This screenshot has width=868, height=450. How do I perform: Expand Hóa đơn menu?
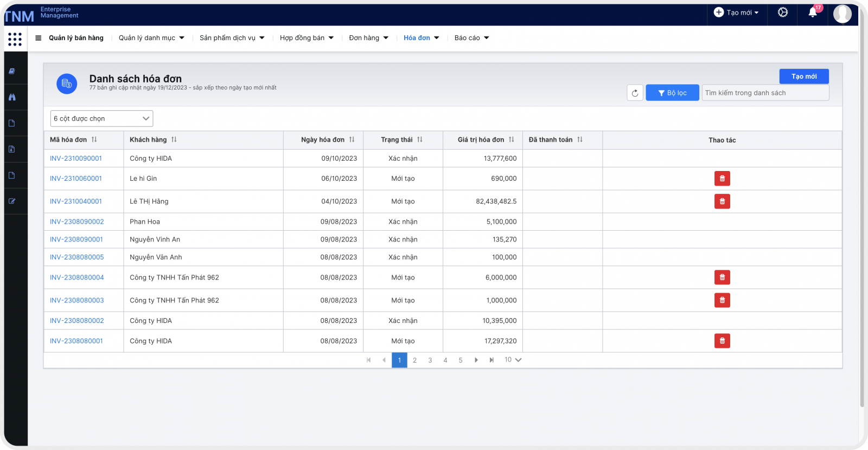point(422,38)
